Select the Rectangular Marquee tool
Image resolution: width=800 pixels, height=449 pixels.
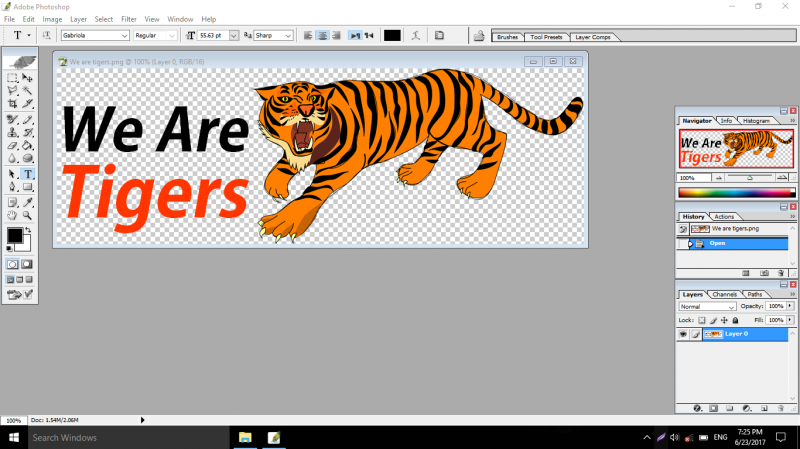[12, 78]
